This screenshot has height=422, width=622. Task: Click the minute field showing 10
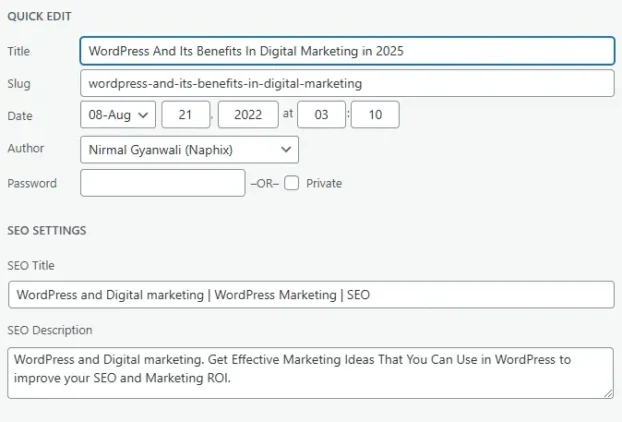[375, 115]
